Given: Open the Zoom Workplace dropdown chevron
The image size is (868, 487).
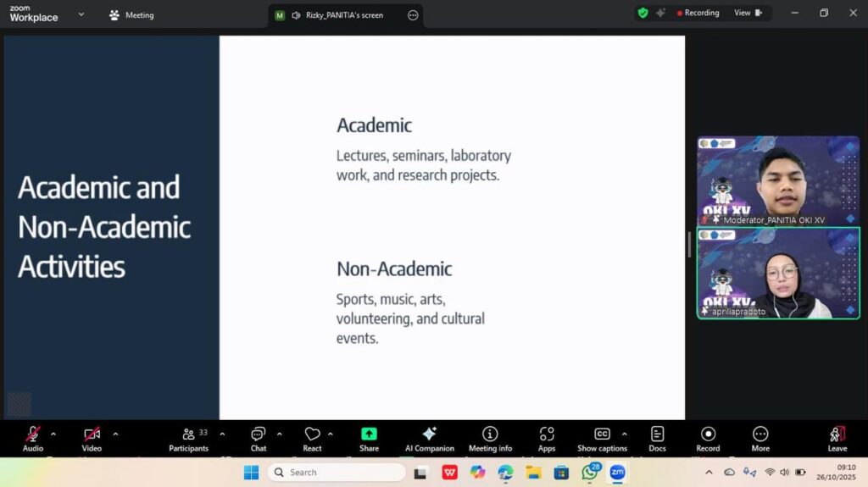Looking at the screenshot, I should pos(81,14).
